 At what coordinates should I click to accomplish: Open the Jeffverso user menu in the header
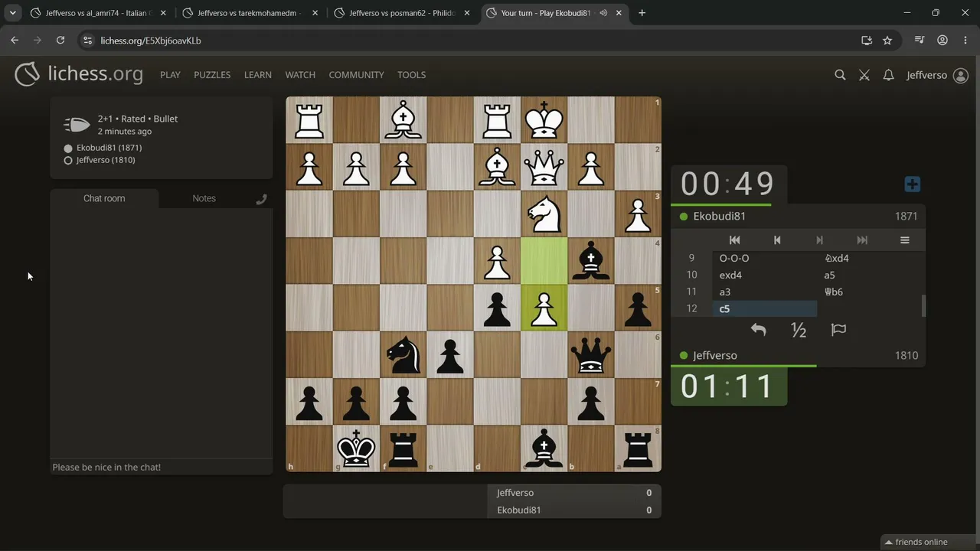[937, 75]
